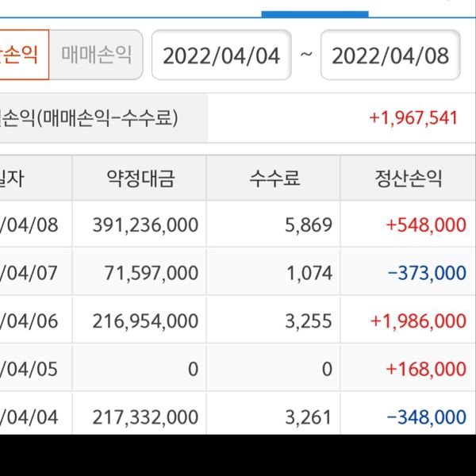Tap the +1,986,000 settlement profit cell
Image resolution: width=476 pixels, height=476 pixels.
coord(417,321)
